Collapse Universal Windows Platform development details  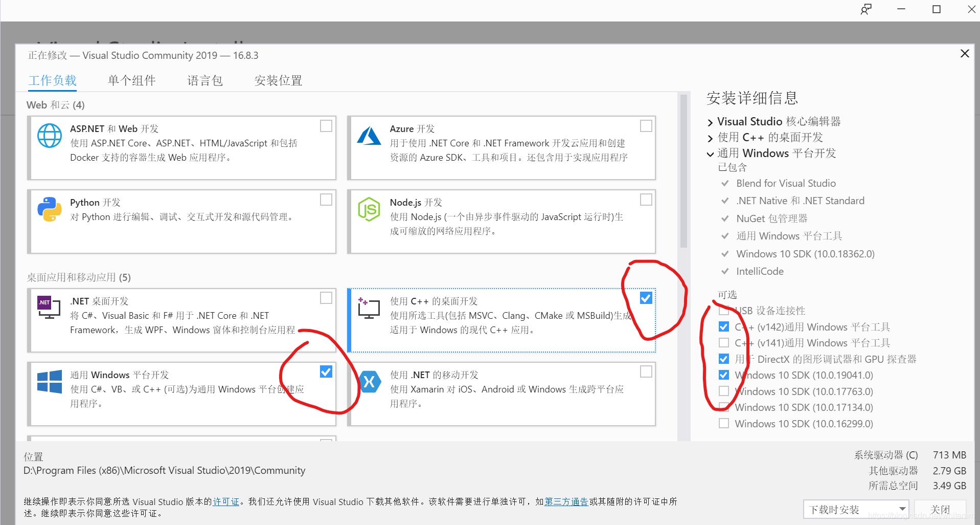click(710, 154)
